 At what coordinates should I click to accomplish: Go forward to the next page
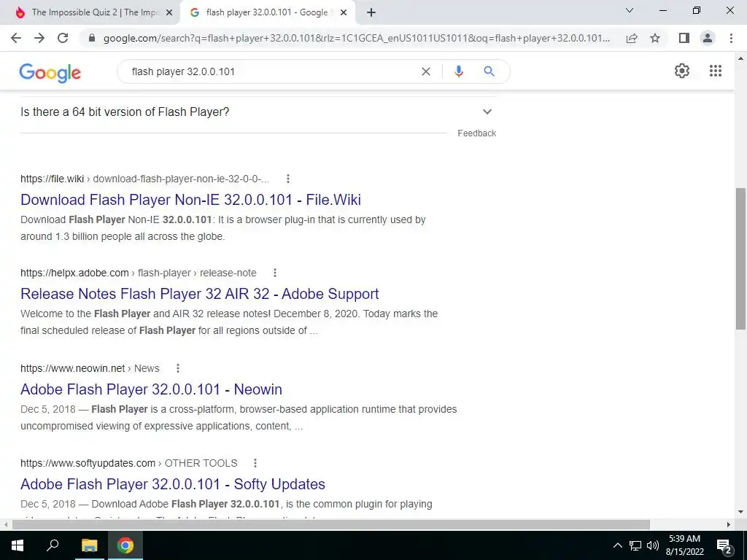coord(39,38)
